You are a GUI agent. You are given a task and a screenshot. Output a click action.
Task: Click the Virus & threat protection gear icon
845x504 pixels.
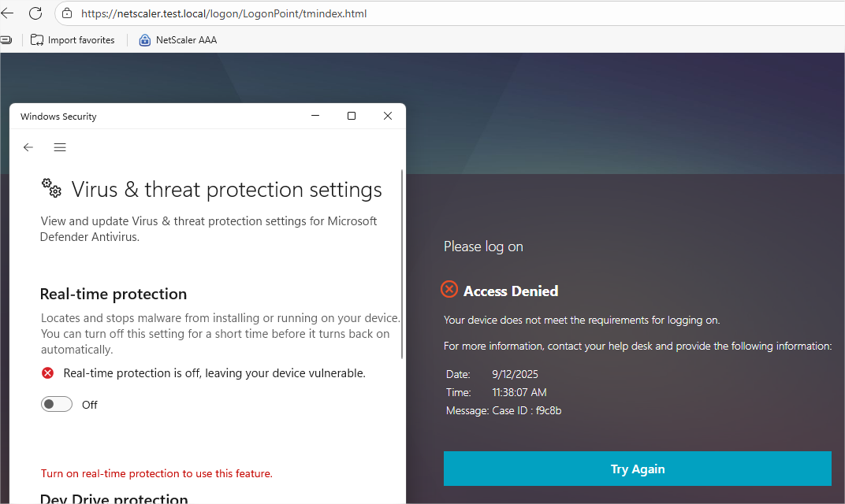click(52, 188)
